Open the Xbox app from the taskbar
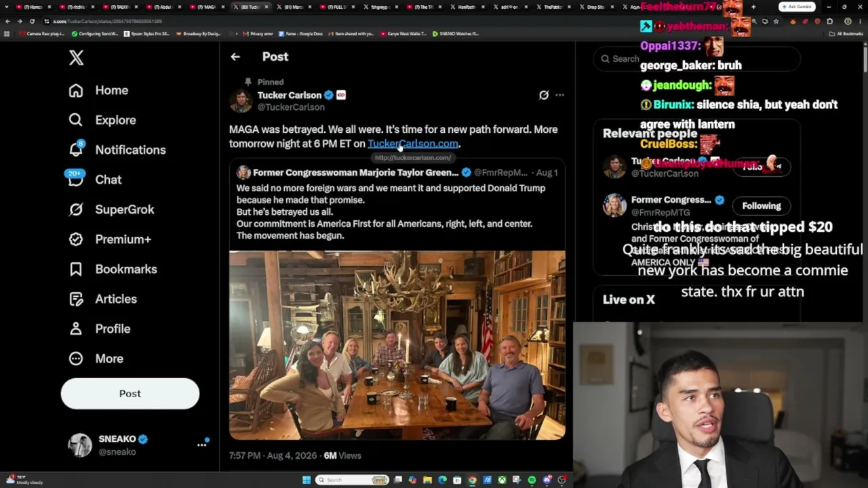Image resolution: width=868 pixels, height=488 pixels. tap(502, 480)
